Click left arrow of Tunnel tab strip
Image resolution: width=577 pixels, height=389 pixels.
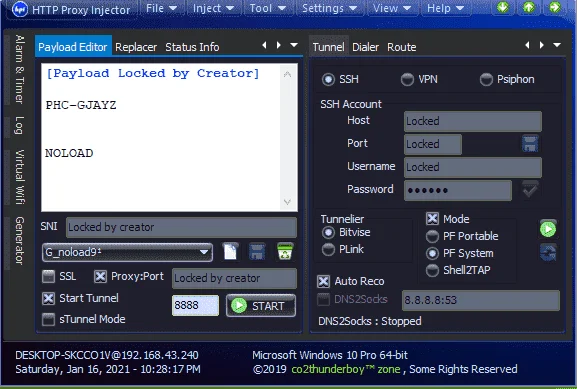[528, 45]
